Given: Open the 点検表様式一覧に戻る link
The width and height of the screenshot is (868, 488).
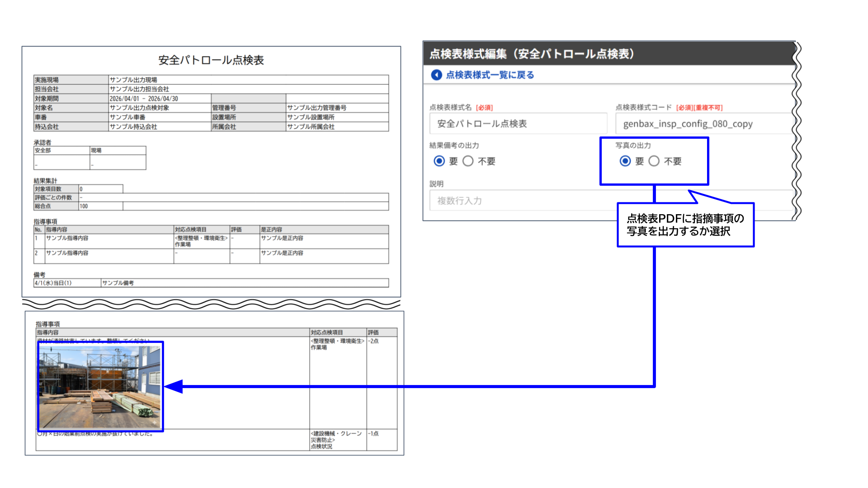Looking at the screenshot, I should click(490, 75).
